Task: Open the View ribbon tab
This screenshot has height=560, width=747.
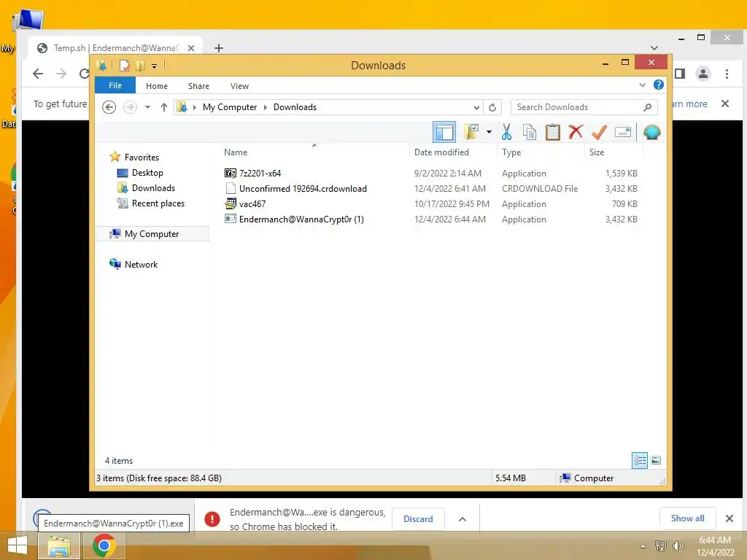Action: pyautogui.click(x=239, y=86)
